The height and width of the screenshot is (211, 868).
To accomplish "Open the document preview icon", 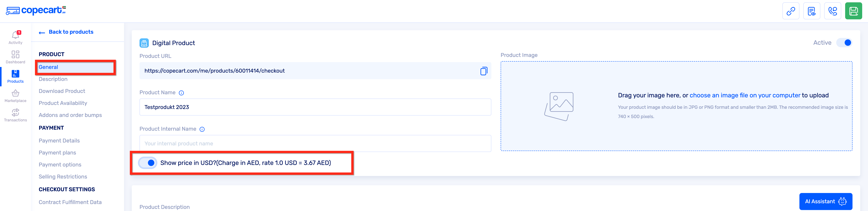I will click(811, 11).
